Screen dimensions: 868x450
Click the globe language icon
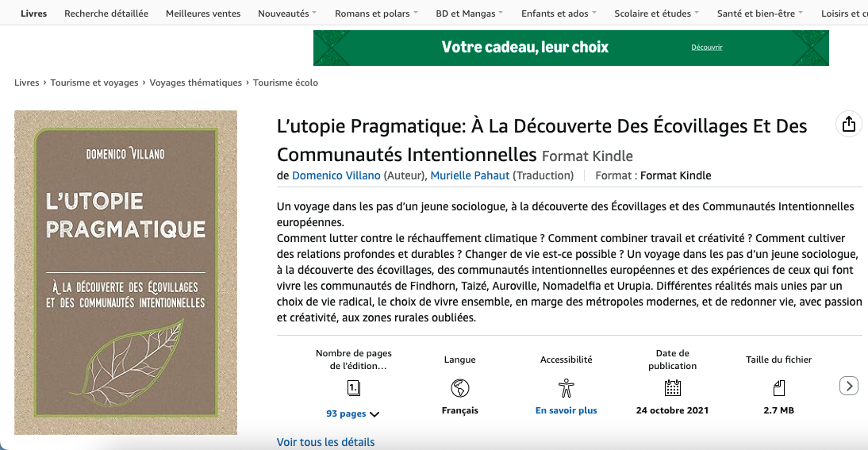click(459, 388)
